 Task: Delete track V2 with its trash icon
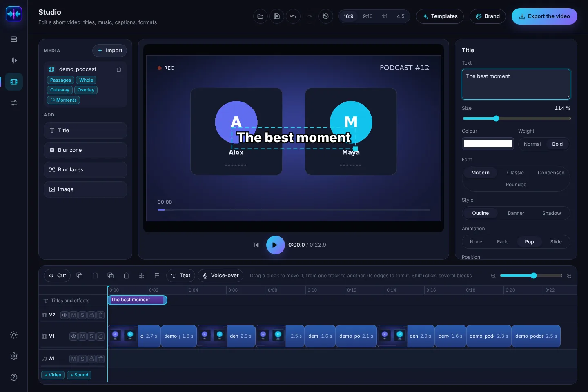(101, 315)
